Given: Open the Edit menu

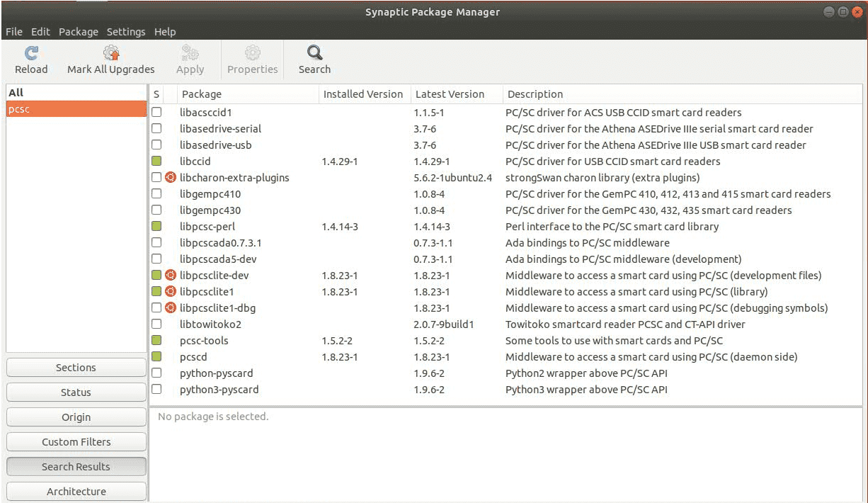Looking at the screenshot, I should point(40,32).
